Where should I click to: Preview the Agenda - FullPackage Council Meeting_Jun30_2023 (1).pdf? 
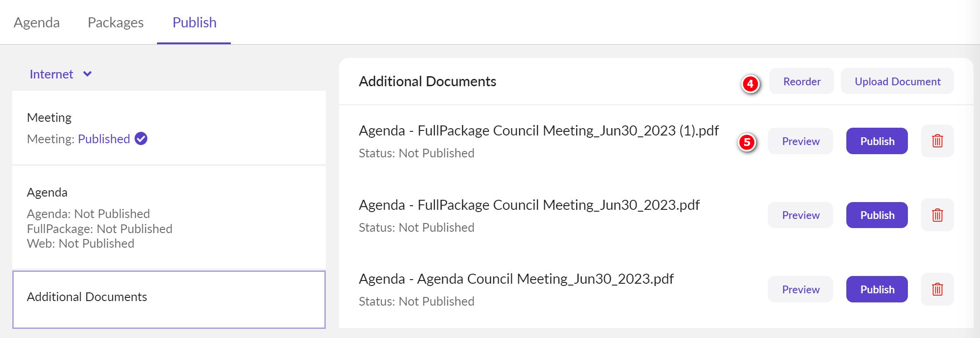pos(800,141)
